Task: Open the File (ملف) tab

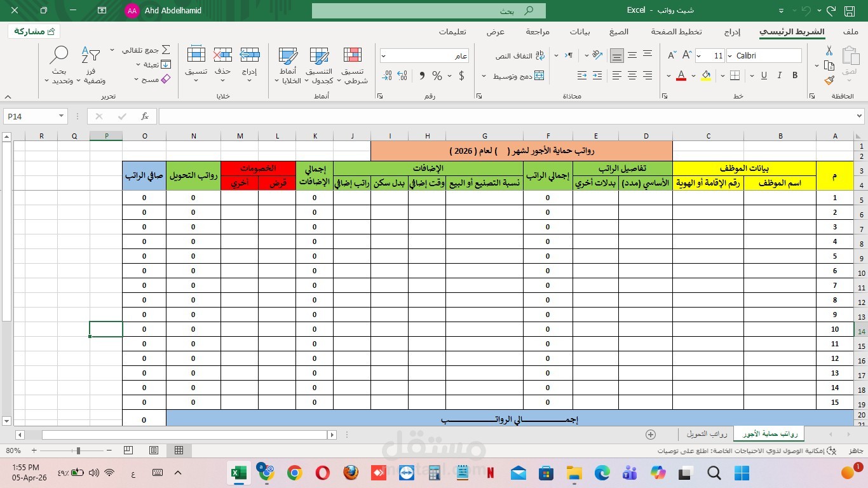Action: tap(850, 31)
